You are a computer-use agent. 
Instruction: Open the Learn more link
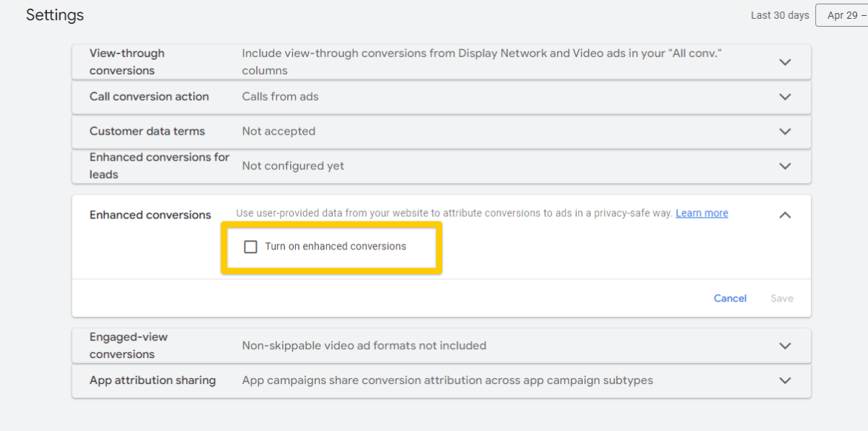(x=702, y=213)
